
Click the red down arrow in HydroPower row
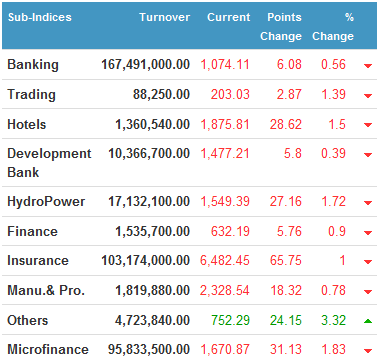(x=368, y=203)
